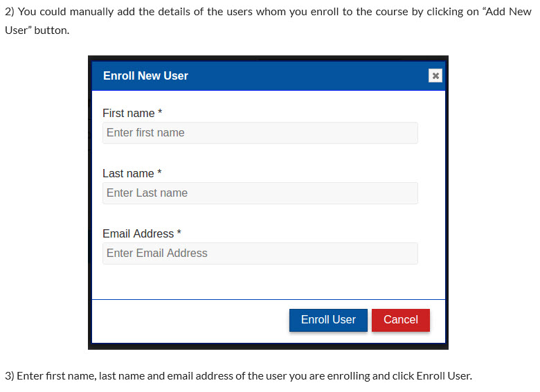
Task: Click the required asterisk beside Email Address
Action: (179, 233)
